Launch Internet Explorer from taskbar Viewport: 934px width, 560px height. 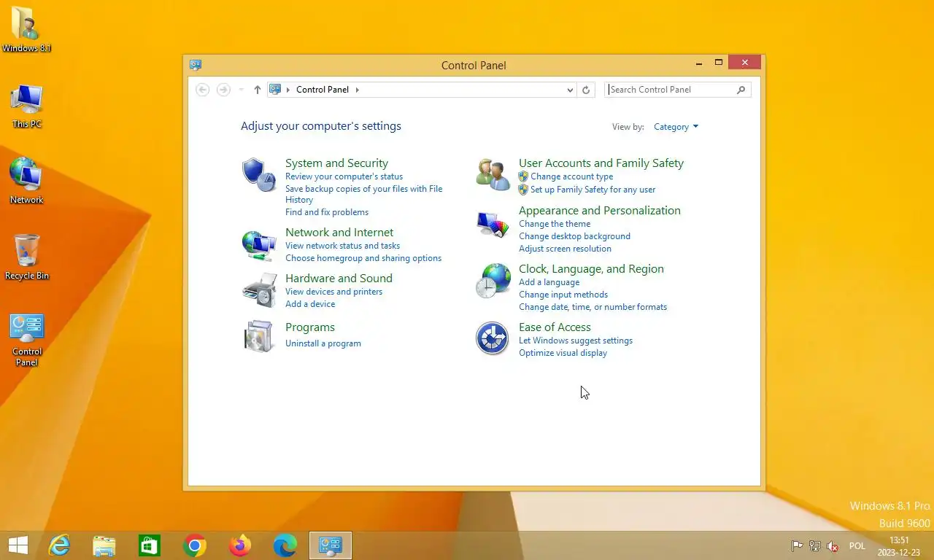(x=59, y=545)
